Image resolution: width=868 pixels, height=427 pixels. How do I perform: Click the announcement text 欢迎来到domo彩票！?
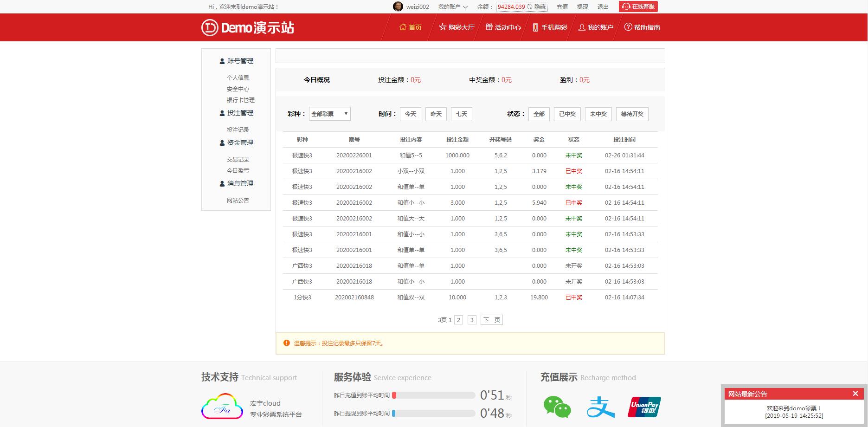[794, 408]
